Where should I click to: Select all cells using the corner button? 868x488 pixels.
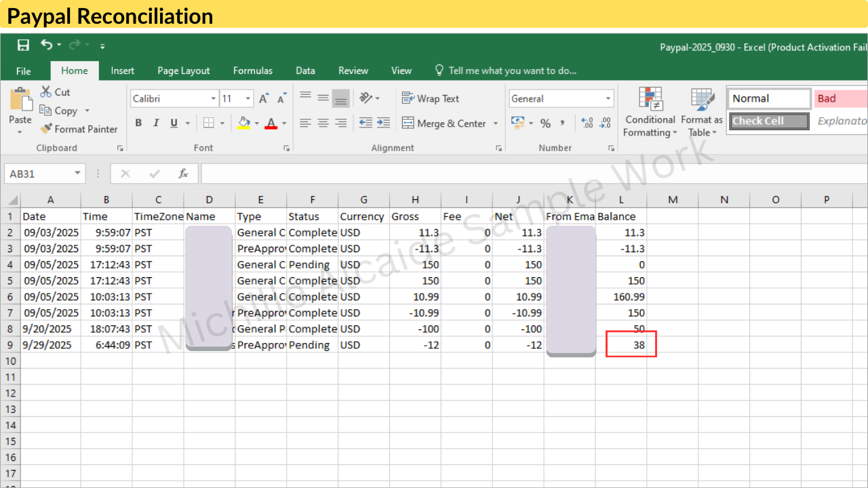10,200
